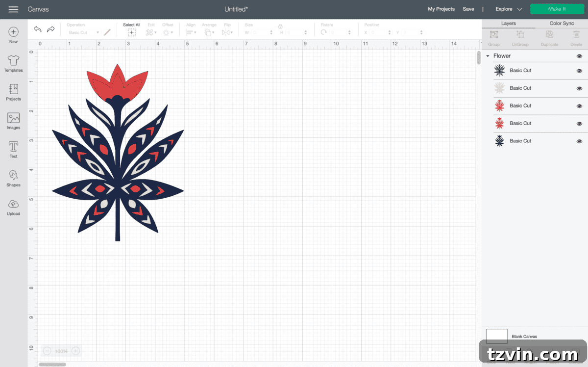Select the flower design on the canvas
588x367 pixels.
[118, 152]
